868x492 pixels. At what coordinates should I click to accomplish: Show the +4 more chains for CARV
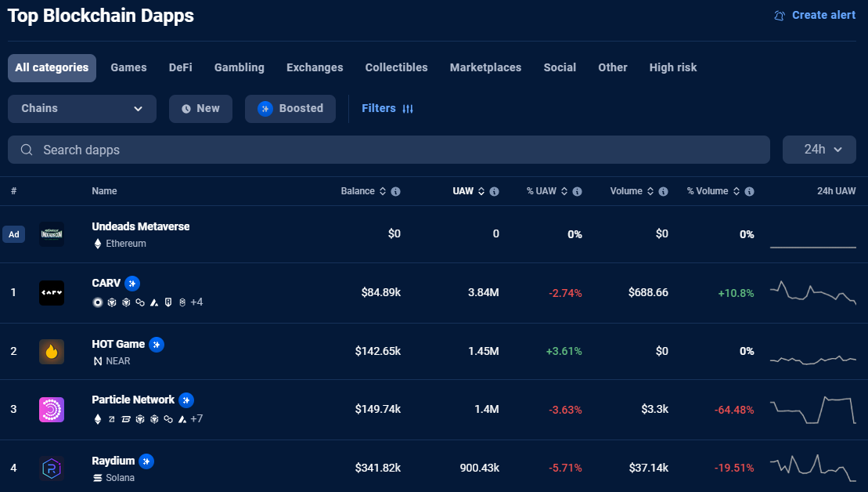tap(196, 302)
